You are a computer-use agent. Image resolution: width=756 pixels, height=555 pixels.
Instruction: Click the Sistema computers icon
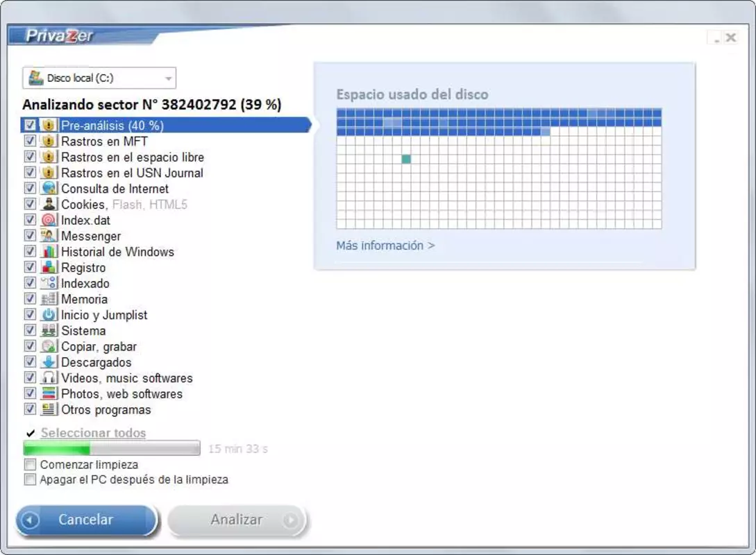coord(49,330)
